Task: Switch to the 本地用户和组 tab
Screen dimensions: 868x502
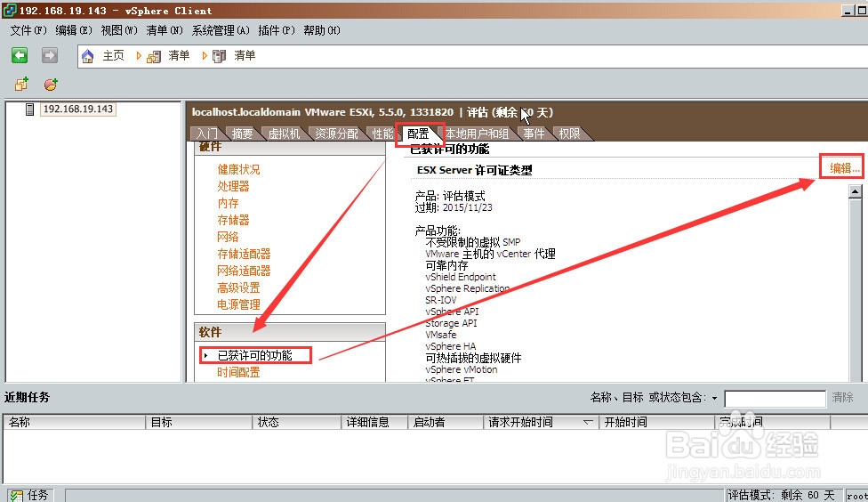Action: click(478, 134)
